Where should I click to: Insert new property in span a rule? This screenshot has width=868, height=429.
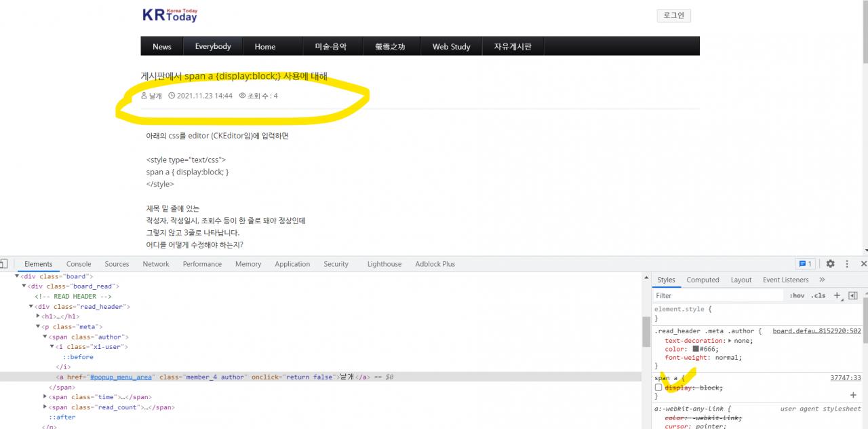[x=853, y=395]
